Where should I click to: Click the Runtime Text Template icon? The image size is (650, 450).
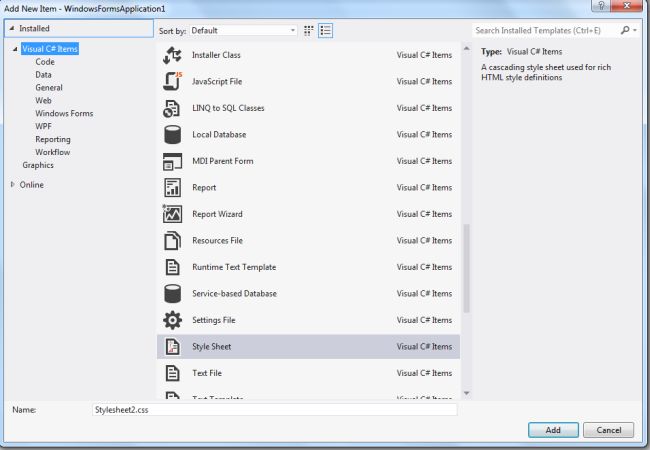(172, 267)
